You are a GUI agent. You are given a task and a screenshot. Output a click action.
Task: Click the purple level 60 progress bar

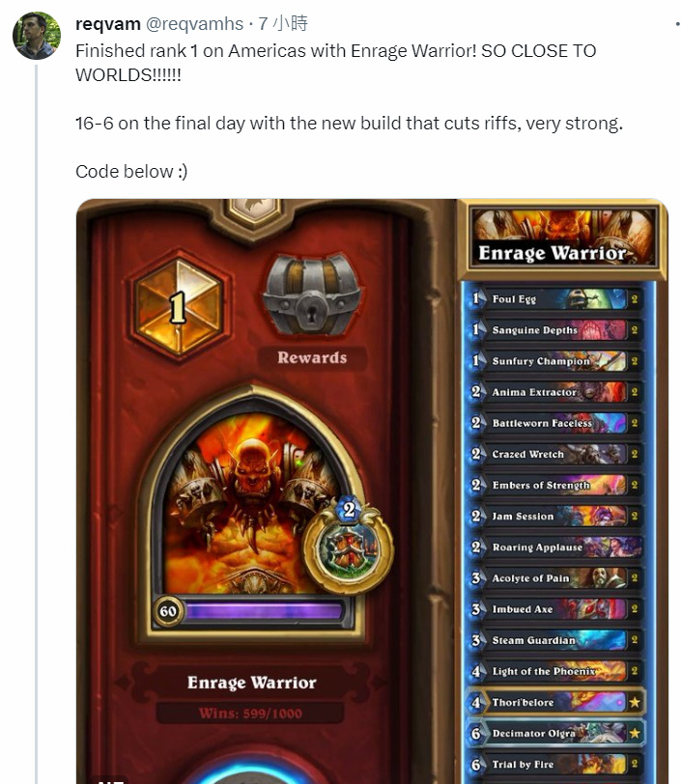click(x=263, y=611)
